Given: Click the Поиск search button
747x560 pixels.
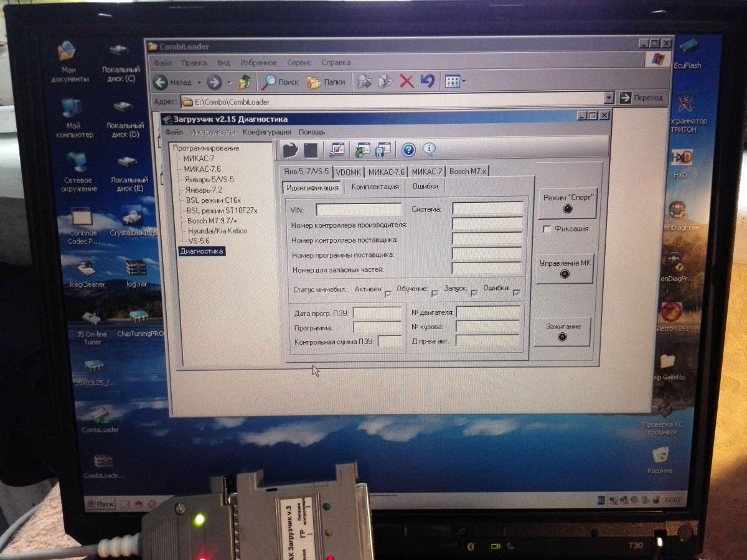Looking at the screenshot, I should [x=281, y=82].
